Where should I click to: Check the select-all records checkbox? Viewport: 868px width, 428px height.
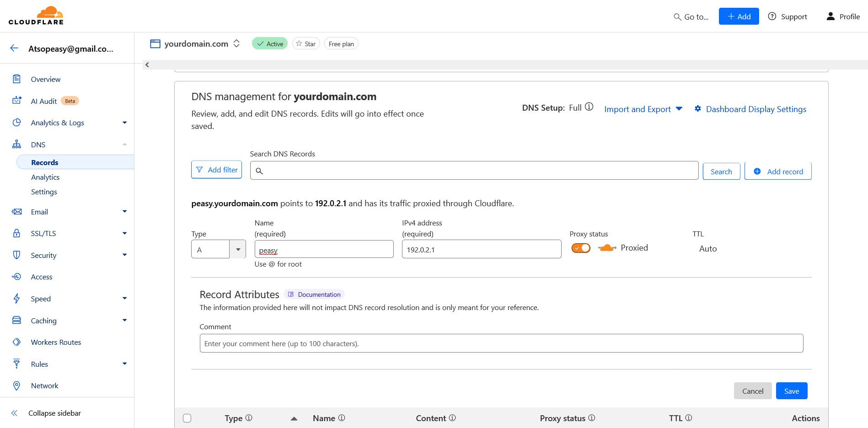187,418
